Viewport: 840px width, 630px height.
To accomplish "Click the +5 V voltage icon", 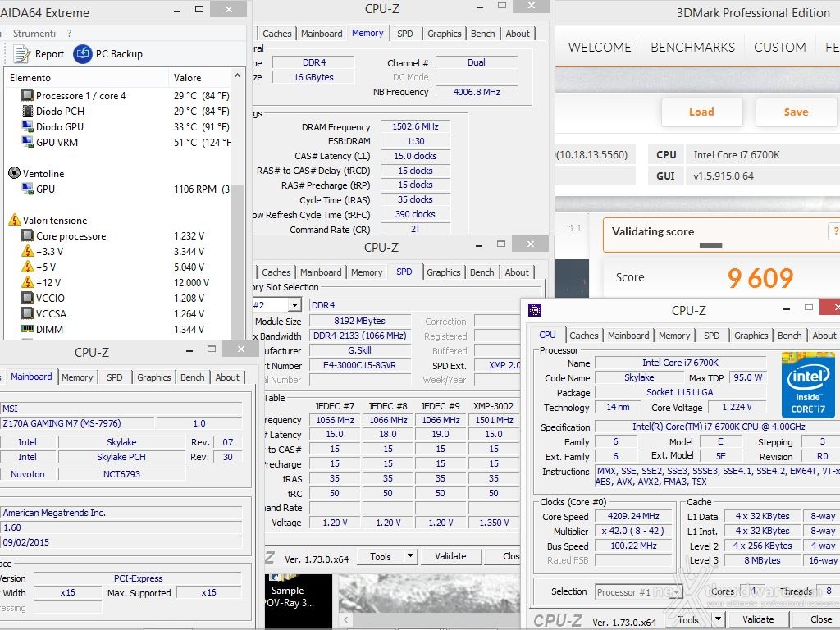I will pos(27,267).
